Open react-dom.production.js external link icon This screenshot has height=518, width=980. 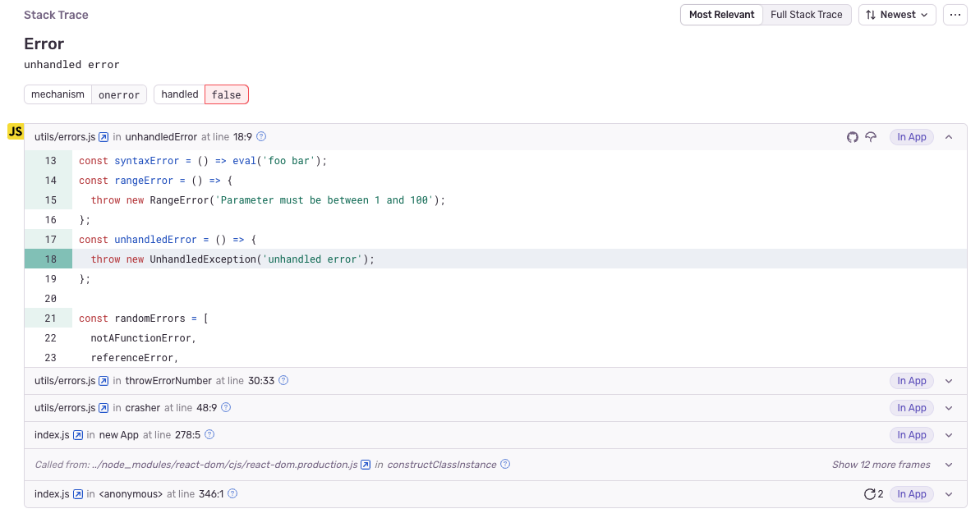point(365,464)
